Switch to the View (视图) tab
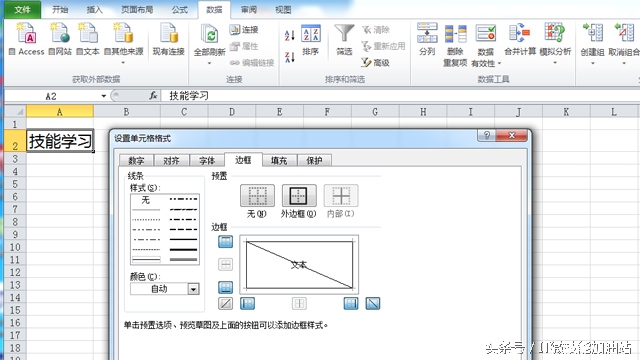The image size is (640, 360). 283,9
